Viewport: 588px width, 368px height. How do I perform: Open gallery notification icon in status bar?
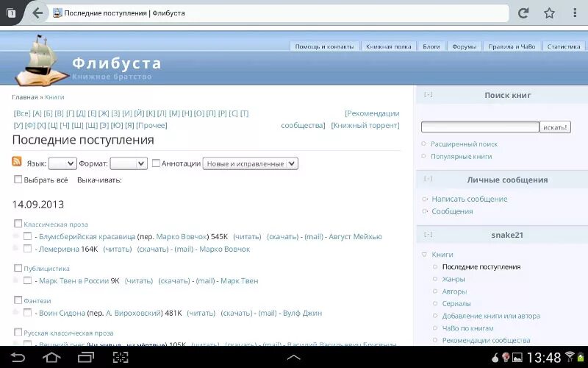[517, 357]
